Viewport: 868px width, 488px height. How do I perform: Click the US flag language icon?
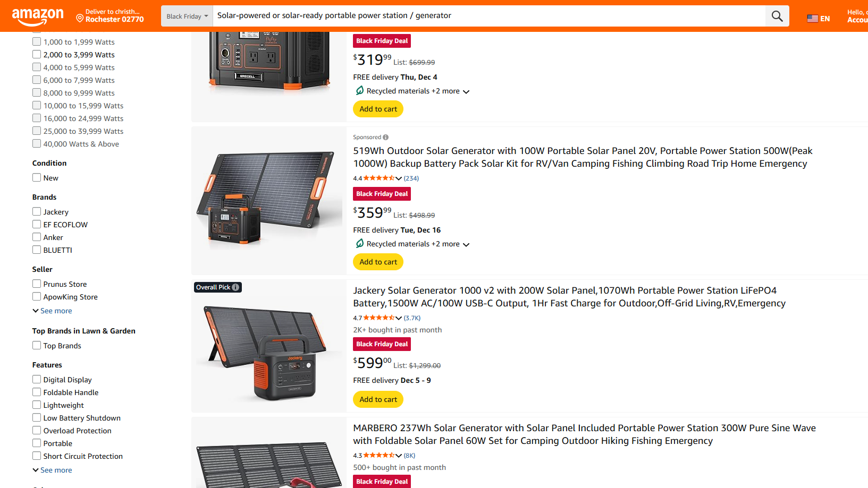[812, 19]
